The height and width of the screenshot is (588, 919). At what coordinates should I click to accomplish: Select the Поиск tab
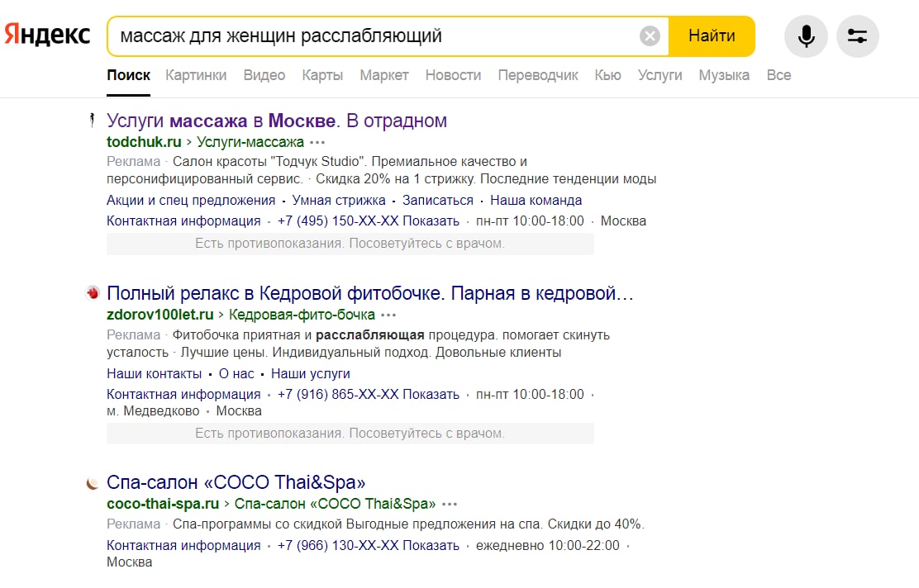128,75
